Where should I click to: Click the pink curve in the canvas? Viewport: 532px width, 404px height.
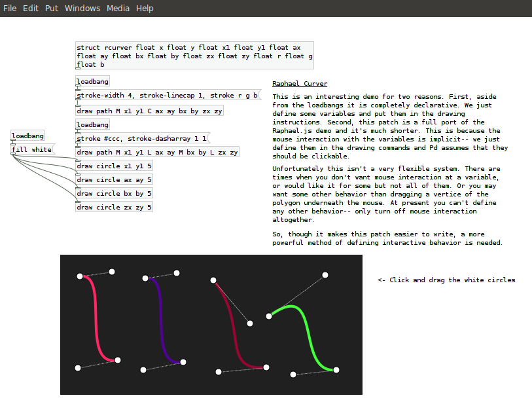point(99,319)
